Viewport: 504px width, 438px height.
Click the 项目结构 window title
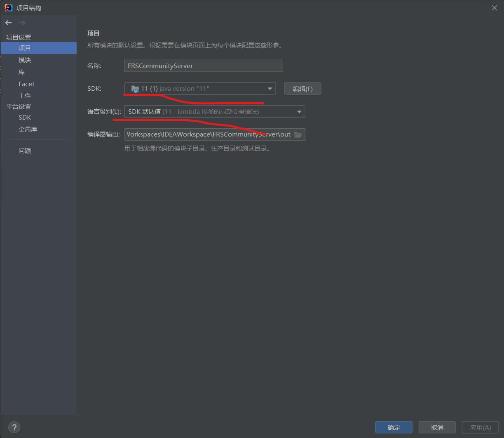[x=29, y=8]
